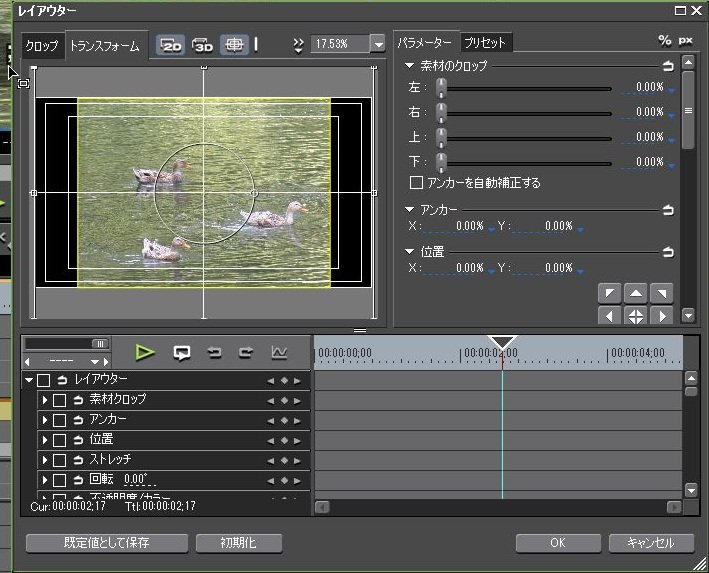Click the timeline playhead marker
Image resolution: width=709 pixels, height=573 pixels.
point(502,342)
